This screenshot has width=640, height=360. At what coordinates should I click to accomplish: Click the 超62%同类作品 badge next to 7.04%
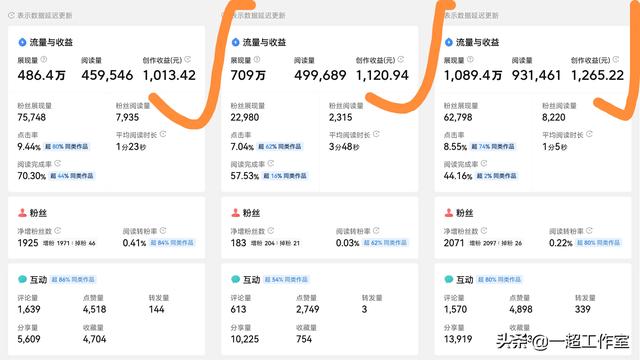pyautogui.click(x=280, y=147)
